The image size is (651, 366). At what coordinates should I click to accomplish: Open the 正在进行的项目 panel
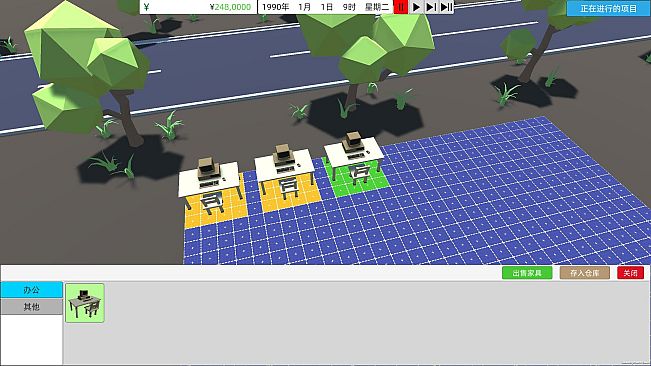coord(608,8)
